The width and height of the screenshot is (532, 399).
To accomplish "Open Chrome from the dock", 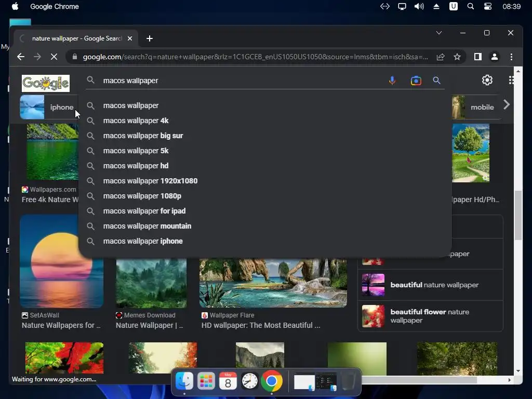I will 271,381.
